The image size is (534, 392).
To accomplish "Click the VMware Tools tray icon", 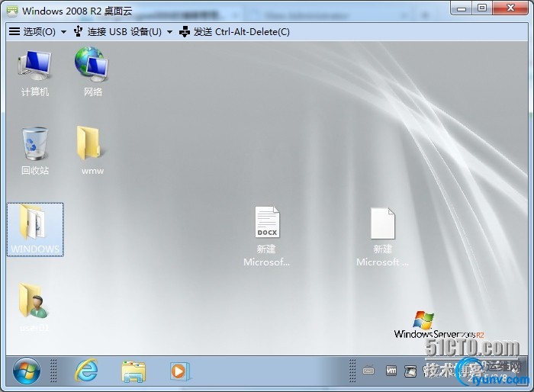I will (x=391, y=371).
